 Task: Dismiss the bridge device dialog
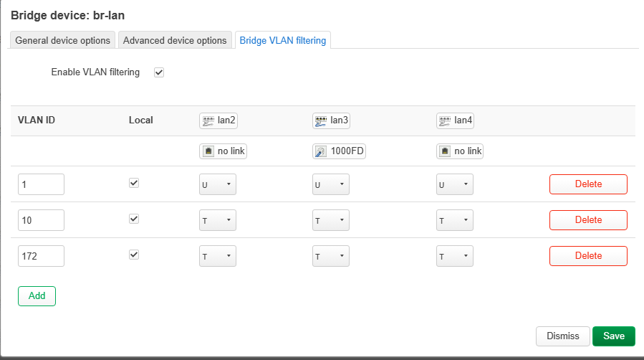(562, 336)
